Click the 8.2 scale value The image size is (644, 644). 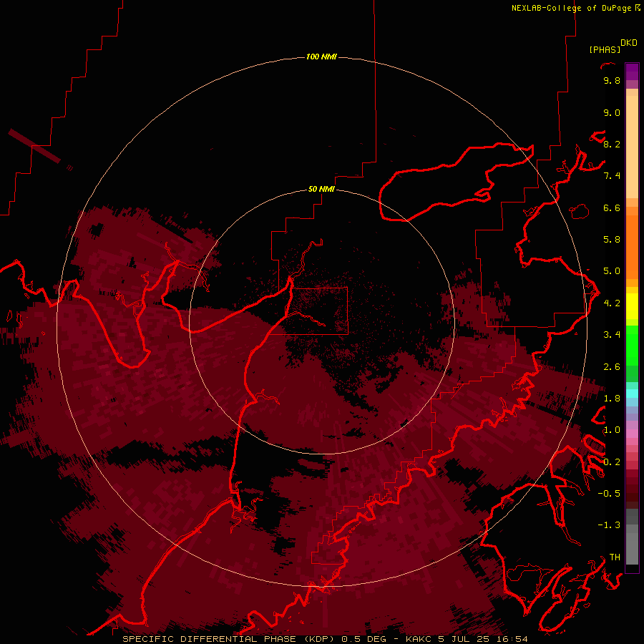pos(612,144)
